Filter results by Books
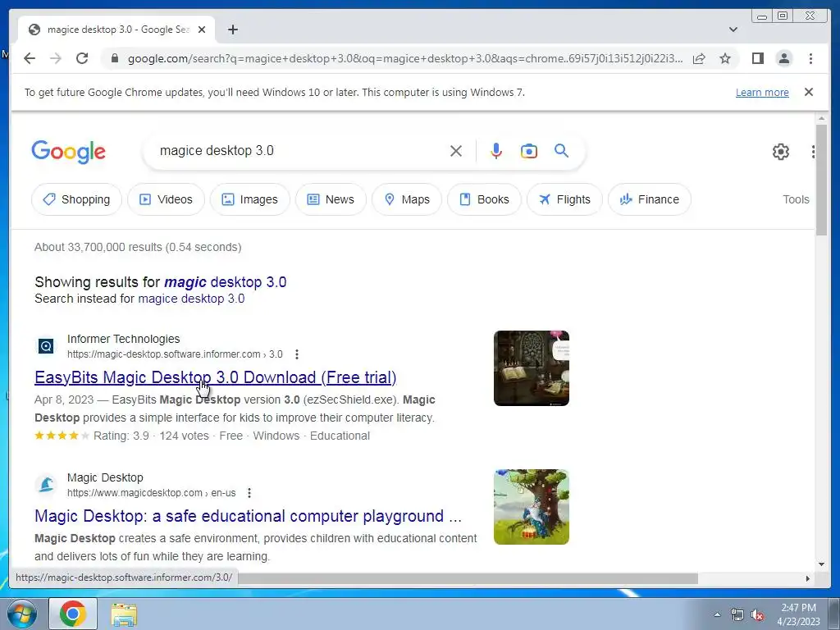This screenshot has width=840, height=630. coord(484,199)
